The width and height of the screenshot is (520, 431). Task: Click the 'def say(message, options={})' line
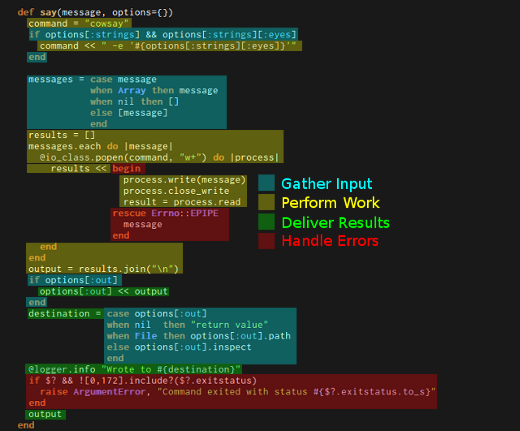coord(95,13)
